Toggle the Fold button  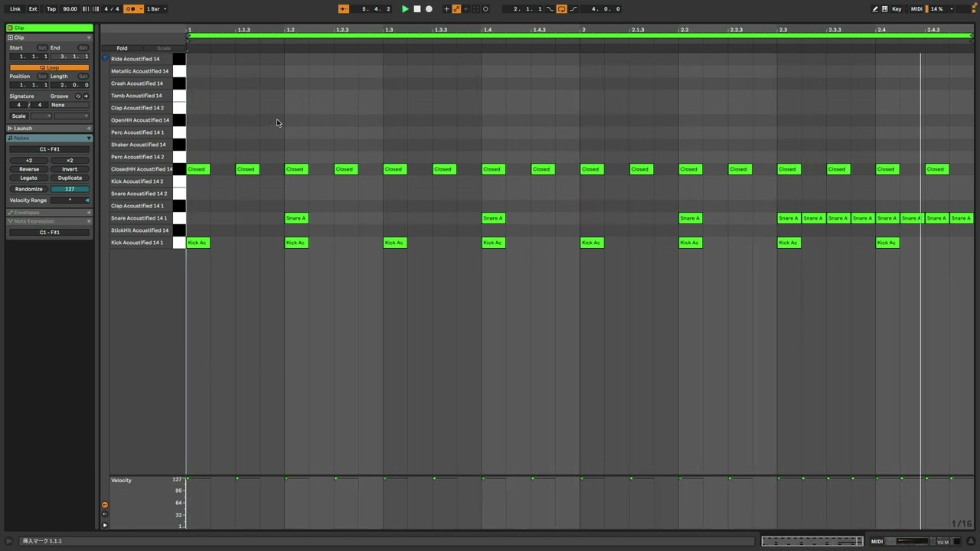122,48
